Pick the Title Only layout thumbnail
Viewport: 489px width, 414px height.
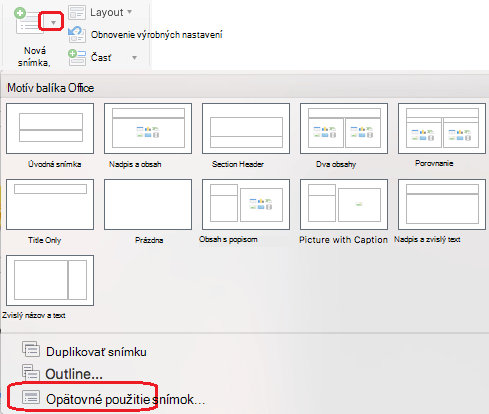pyautogui.click(x=50, y=204)
